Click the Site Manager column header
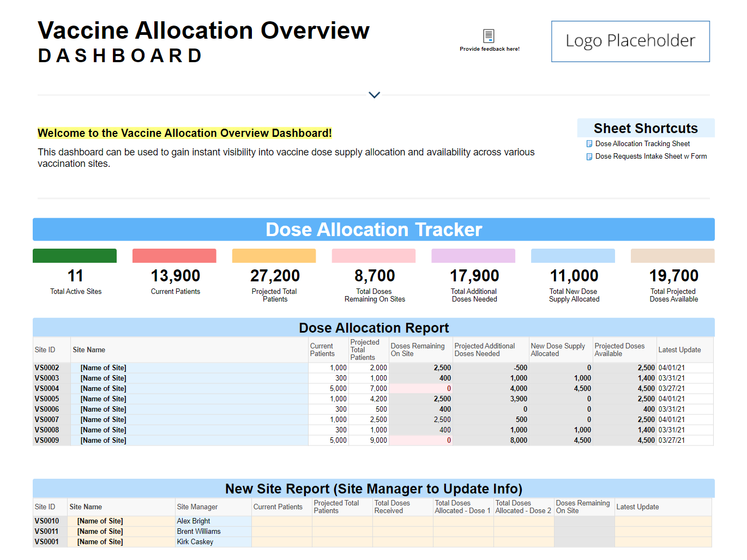The height and width of the screenshot is (560, 747). (x=197, y=507)
